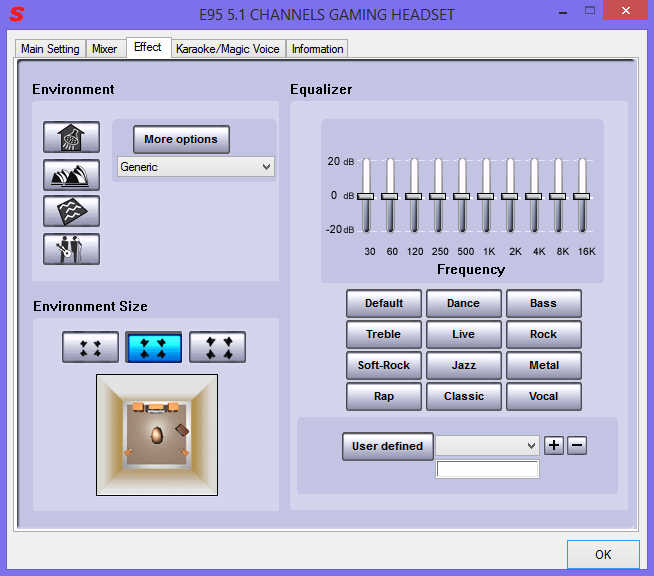
Task: Apply the Rap equalizer preset
Action: pos(384,396)
